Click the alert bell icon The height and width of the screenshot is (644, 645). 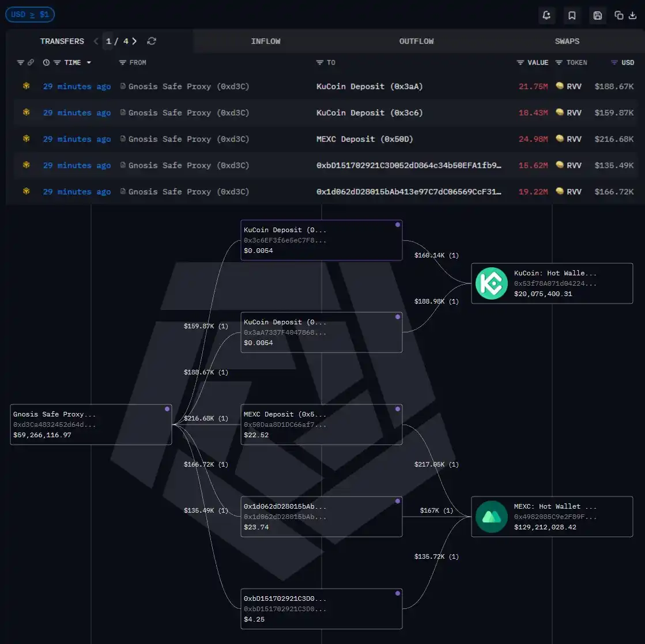[x=546, y=16]
